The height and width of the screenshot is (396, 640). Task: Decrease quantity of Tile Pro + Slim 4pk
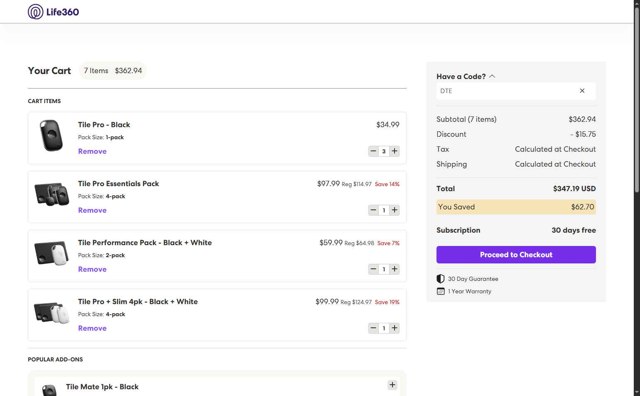(x=373, y=328)
